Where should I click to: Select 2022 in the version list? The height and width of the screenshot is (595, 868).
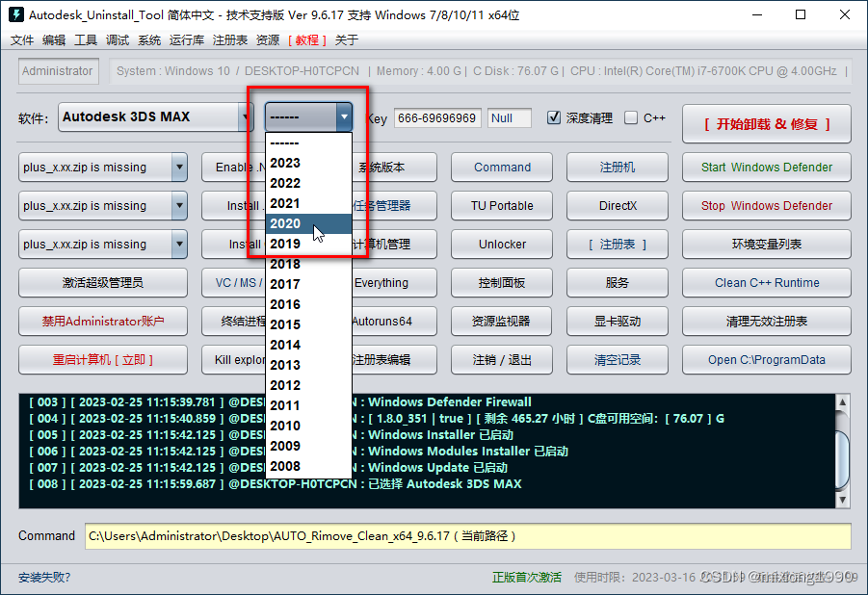click(308, 183)
